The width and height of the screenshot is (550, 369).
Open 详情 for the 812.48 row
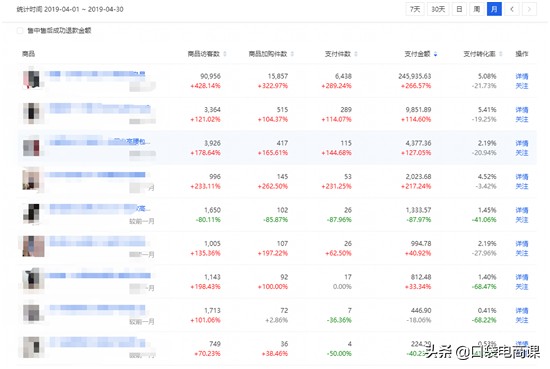coord(522,277)
